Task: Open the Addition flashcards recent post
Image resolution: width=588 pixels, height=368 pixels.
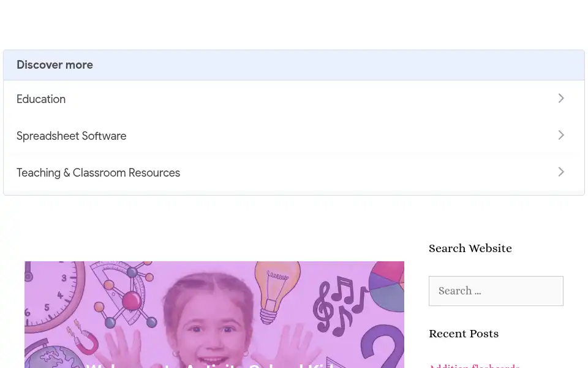Action: [474, 366]
